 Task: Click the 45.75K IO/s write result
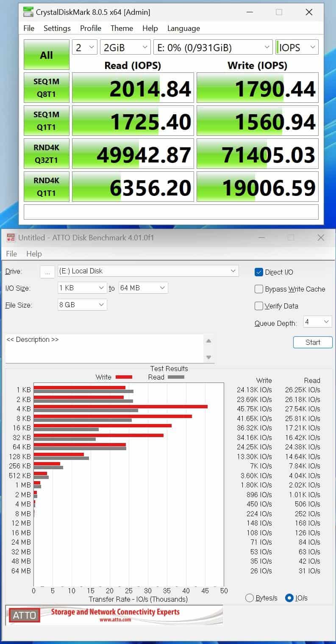(x=254, y=409)
